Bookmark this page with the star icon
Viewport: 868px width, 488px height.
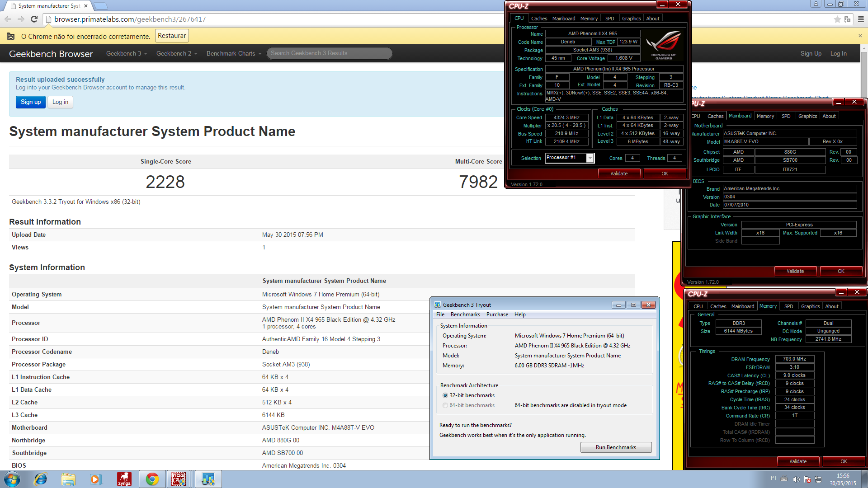coord(837,19)
